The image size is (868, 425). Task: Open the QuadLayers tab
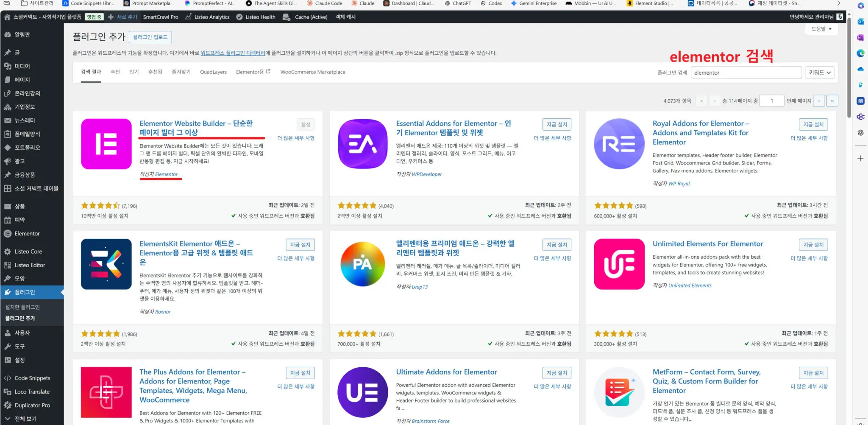coord(213,72)
